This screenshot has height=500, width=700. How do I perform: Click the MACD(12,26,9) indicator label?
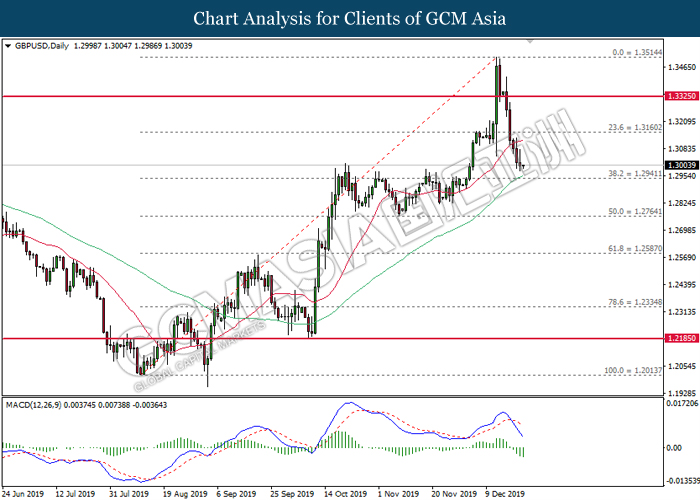coord(33,405)
